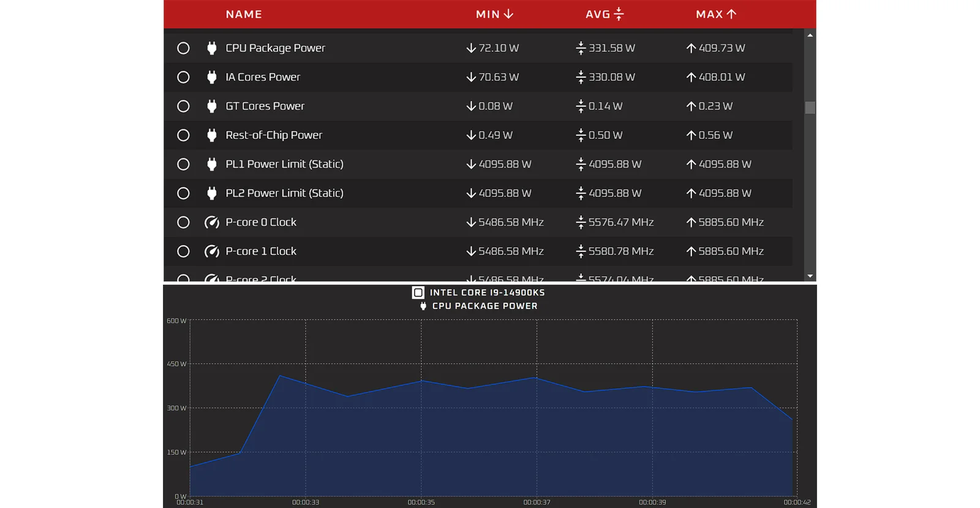The image size is (980, 508).
Task: Click the avg icon next to 330.08 W
Action: (x=581, y=77)
